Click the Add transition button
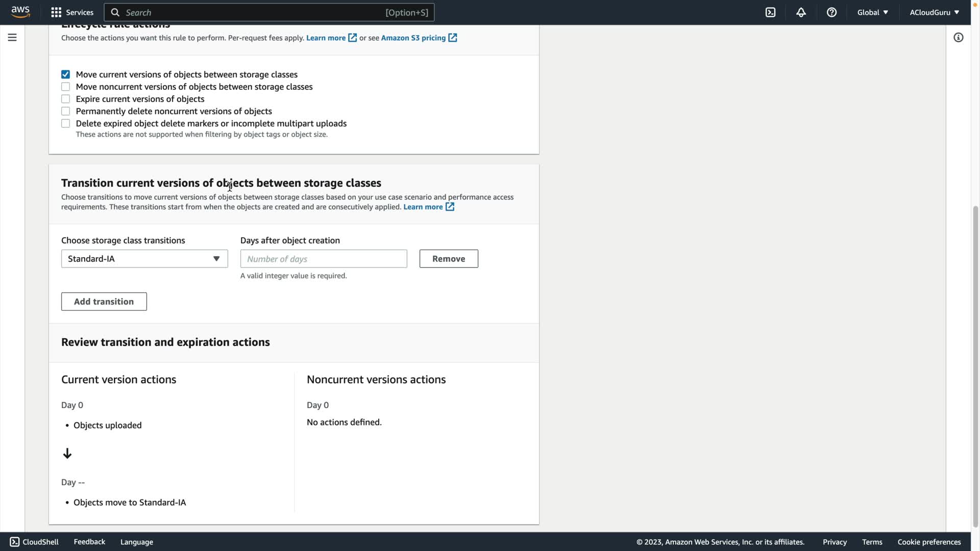The height and width of the screenshot is (551, 980). tap(104, 302)
